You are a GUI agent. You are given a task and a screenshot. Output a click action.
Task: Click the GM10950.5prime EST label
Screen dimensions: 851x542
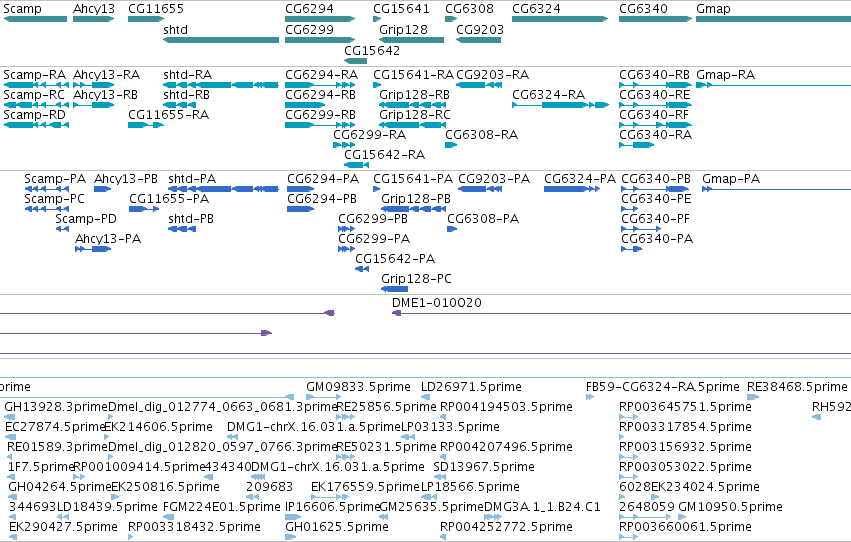[731, 507]
